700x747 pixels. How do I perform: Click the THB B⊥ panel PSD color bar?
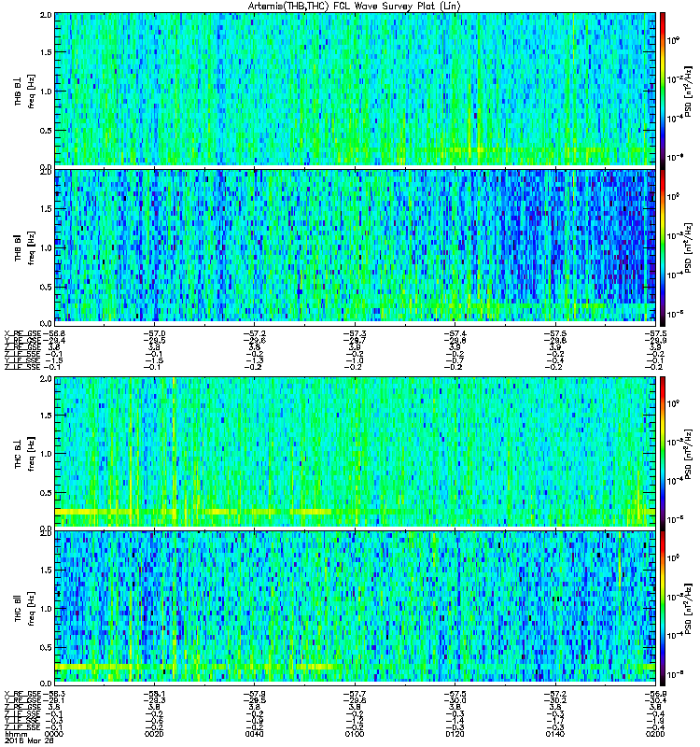pyautogui.click(x=663, y=90)
